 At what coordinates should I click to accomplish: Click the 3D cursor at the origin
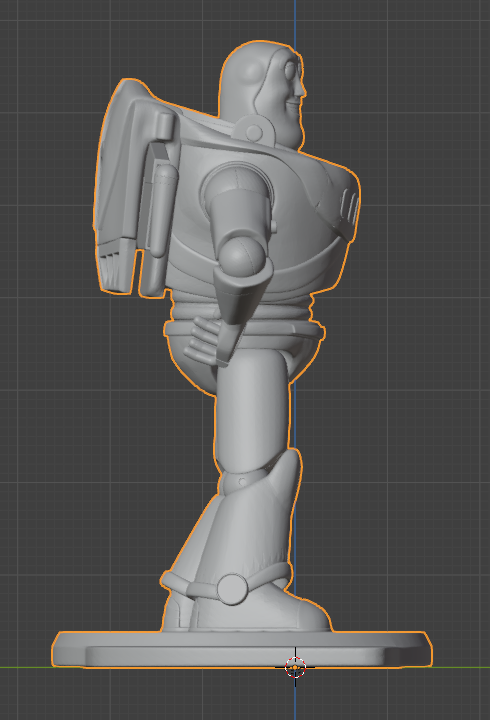click(295, 667)
